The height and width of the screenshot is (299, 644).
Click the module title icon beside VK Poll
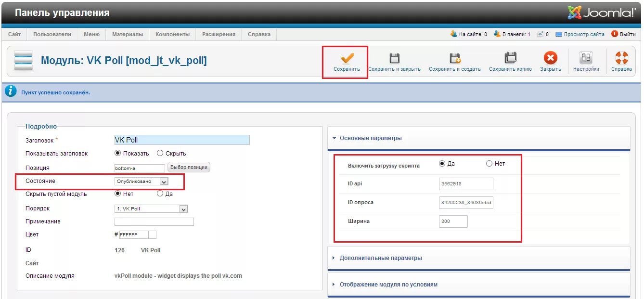(23, 61)
